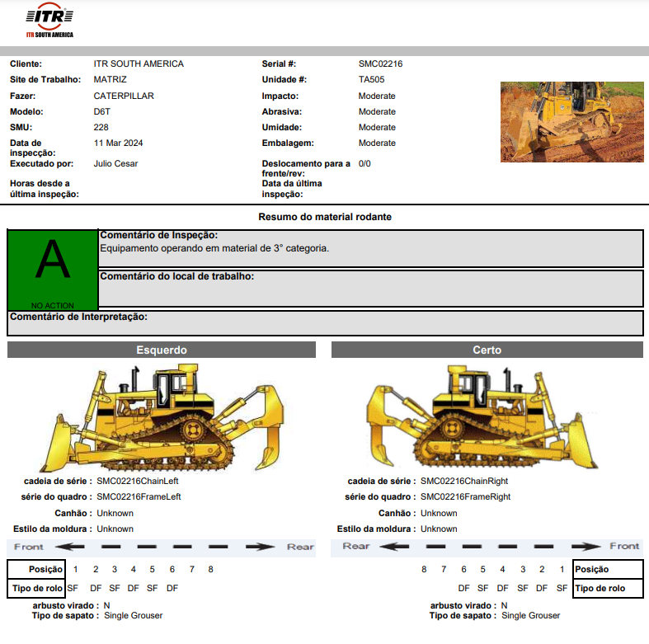
Task: Click the SMU value 228
Action: coord(101,128)
